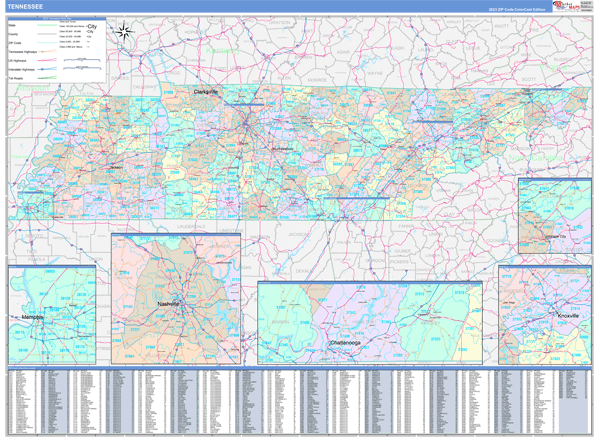Click the green Missouri state label

(34, 88)
